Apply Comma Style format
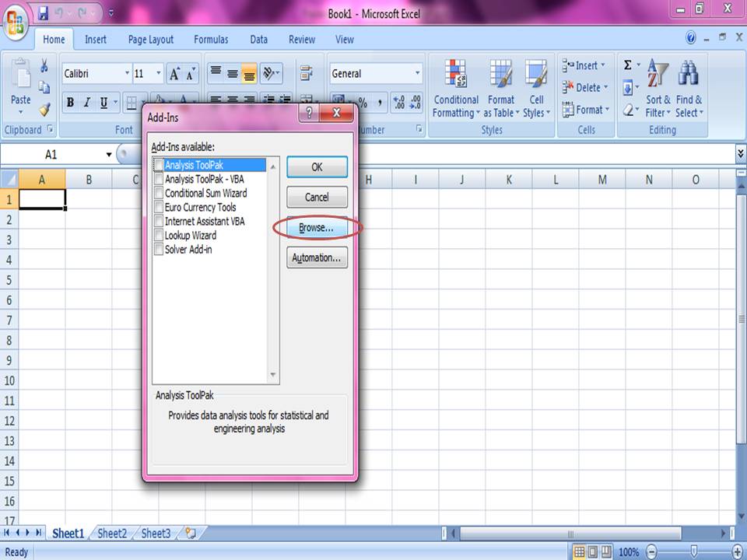The image size is (747, 560). pos(380,103)
